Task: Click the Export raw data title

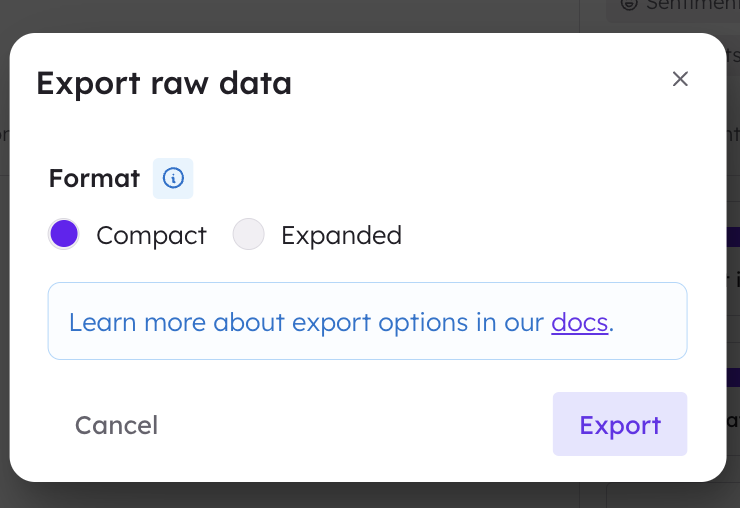Action: [x=164, y=84]
